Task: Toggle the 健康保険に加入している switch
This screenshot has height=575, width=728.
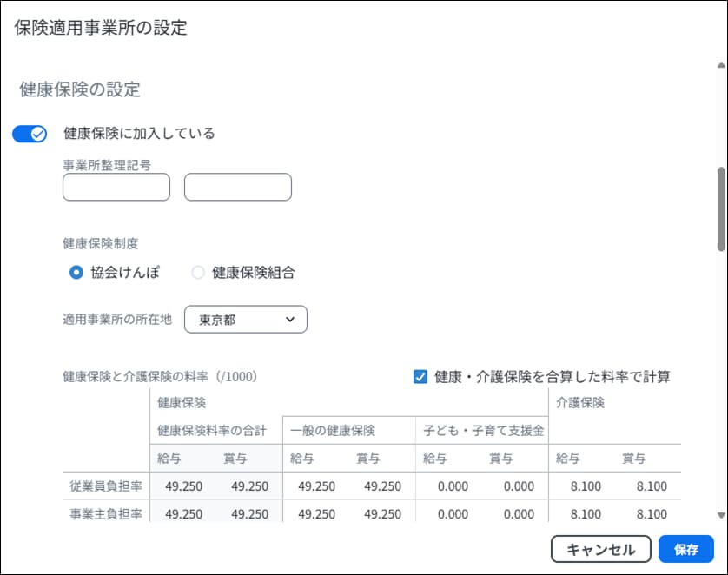Action: (x=30, y=134)
